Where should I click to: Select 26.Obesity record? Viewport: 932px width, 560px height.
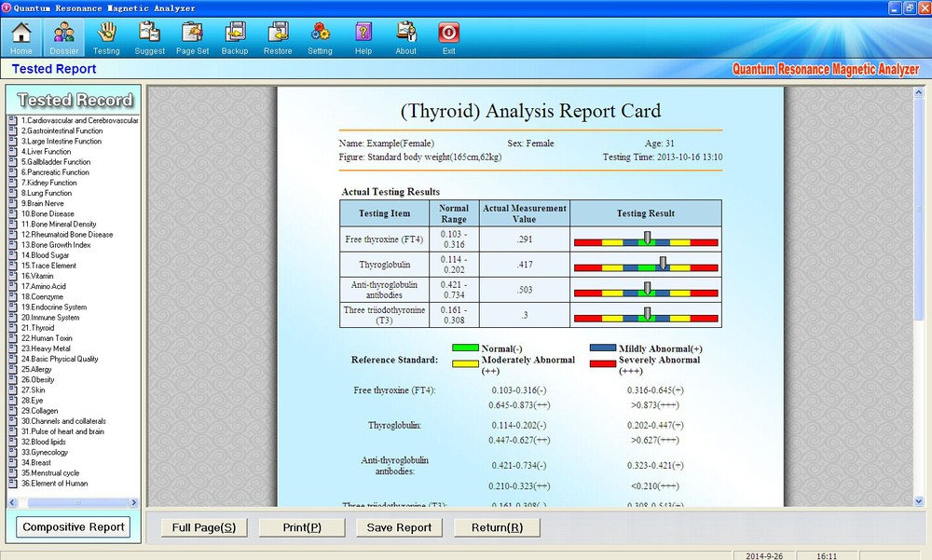tap(37, 379)
